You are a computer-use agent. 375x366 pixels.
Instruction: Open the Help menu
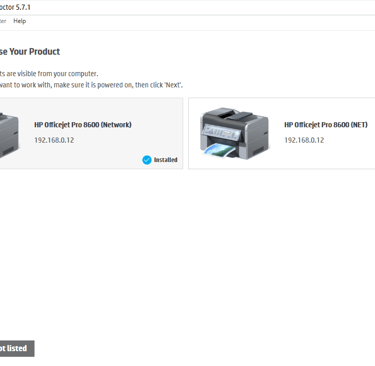[x=20, y=21]
